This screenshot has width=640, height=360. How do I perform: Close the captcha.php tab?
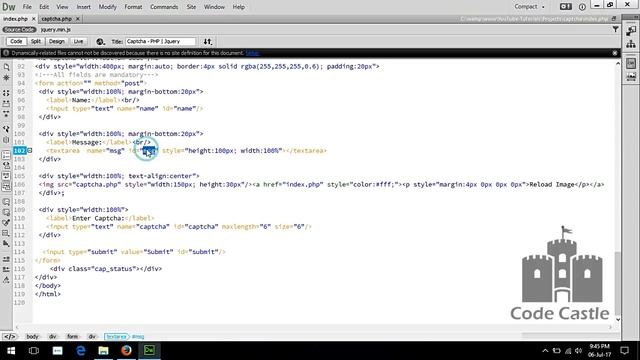78,19
